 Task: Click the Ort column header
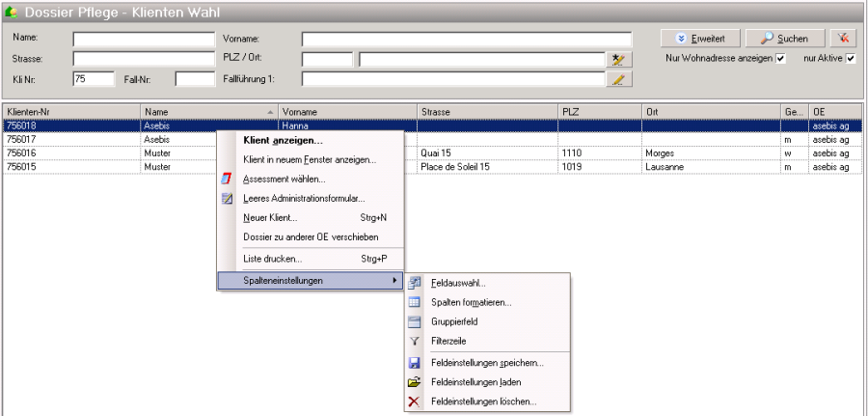point(712,112)
